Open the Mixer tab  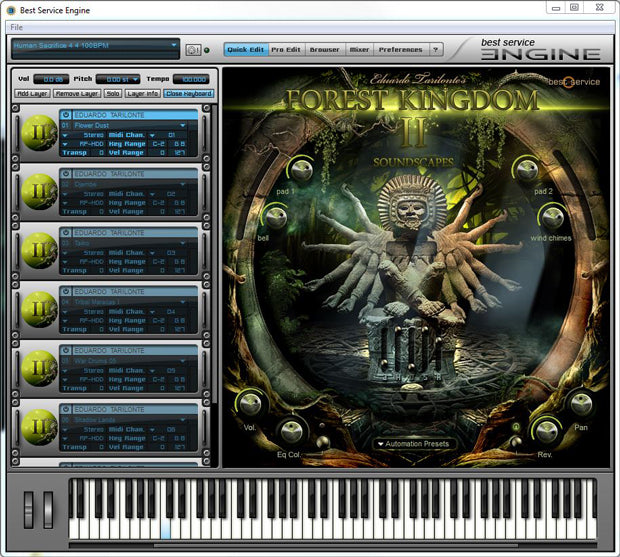[359, 49]
